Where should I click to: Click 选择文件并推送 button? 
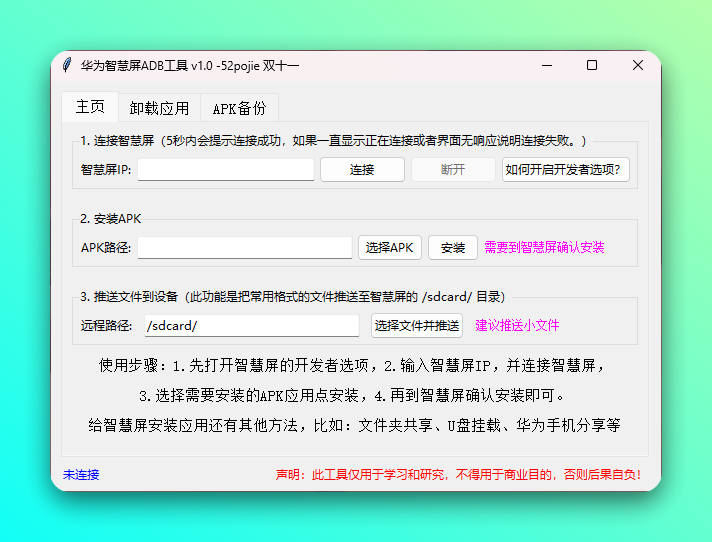(x=416, y=325)
